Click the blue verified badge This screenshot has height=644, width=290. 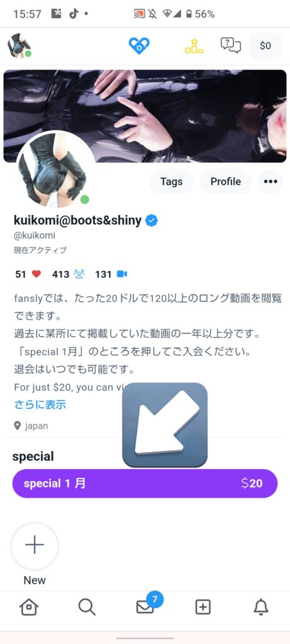152,221
